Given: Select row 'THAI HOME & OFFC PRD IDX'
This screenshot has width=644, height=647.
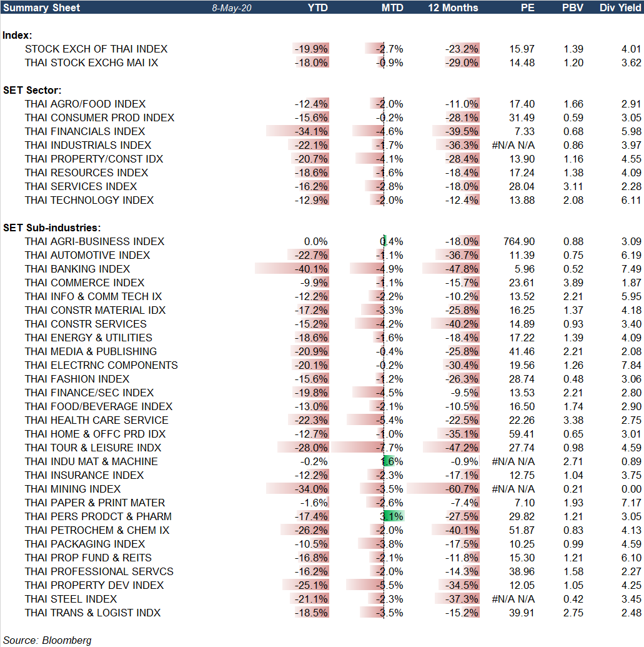Looking at the screenshot, I should (x=322, y=434).
